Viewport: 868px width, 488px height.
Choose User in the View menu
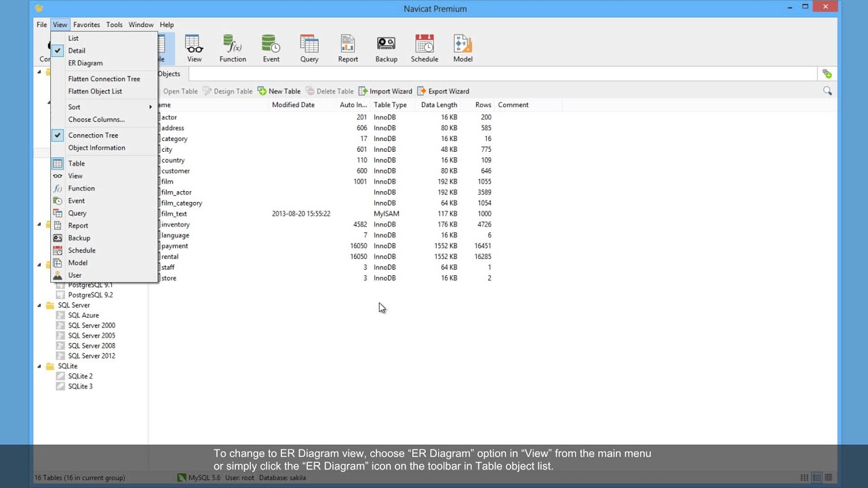(104, 275)
